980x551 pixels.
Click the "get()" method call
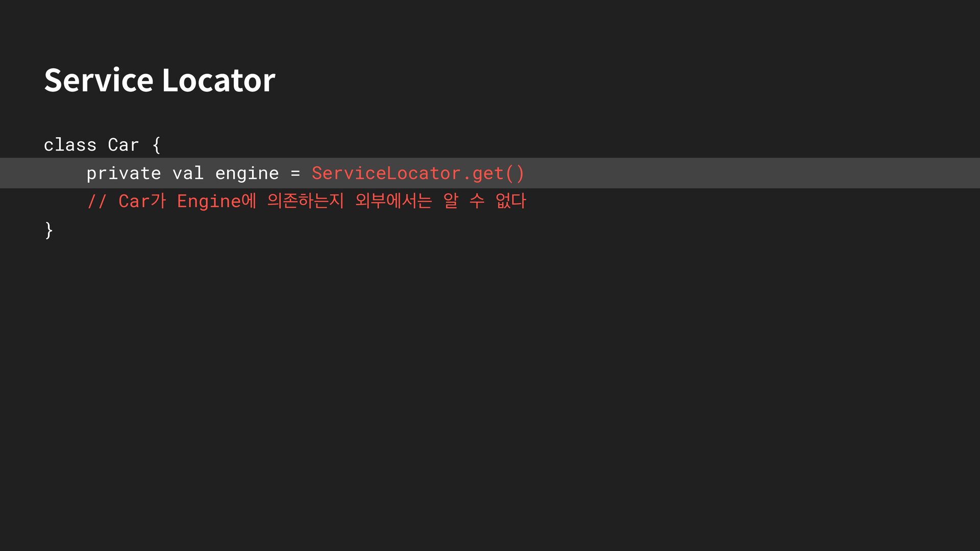[498, 173]
